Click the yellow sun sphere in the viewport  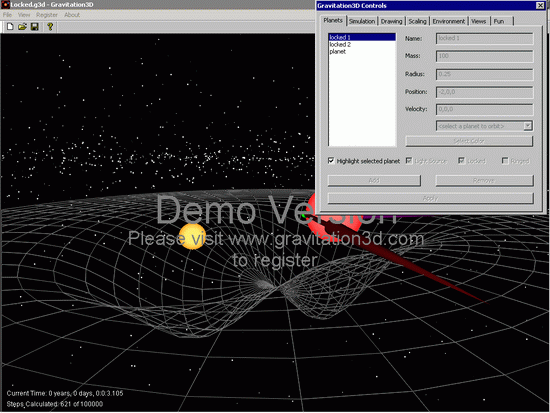point(193,237)
